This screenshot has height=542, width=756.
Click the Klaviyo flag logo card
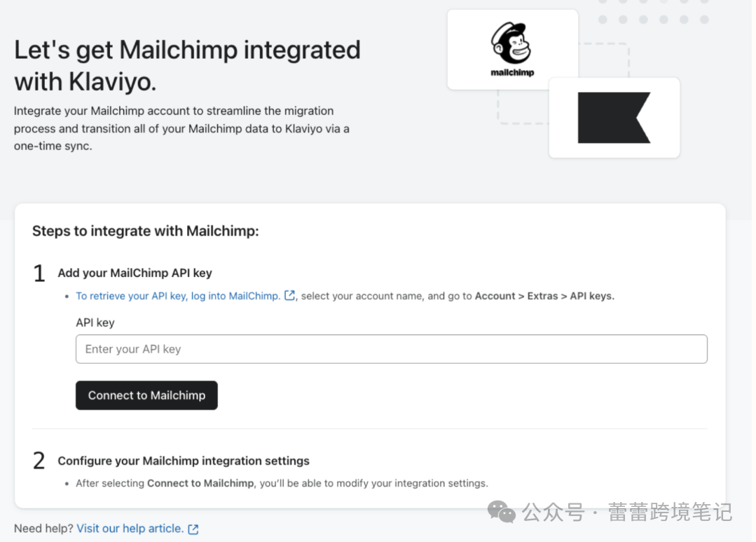[614, 118]
